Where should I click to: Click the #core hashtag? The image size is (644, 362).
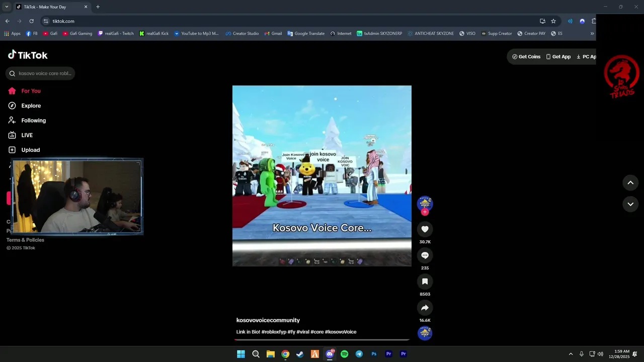(317, 332)
